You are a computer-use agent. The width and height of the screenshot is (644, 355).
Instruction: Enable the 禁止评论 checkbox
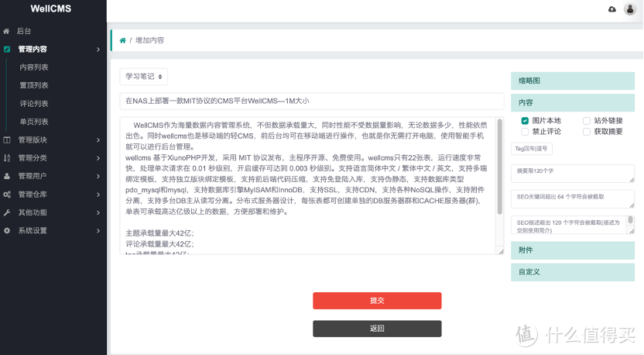click(525, 132)
